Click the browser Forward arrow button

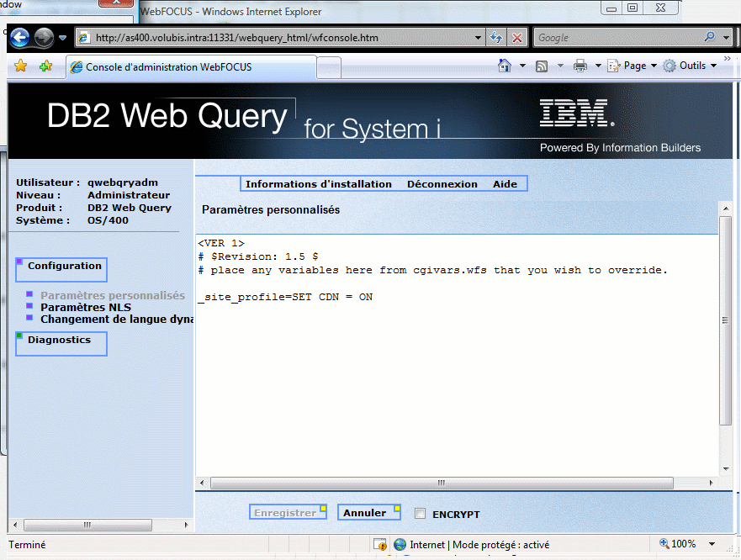(45, 37)
